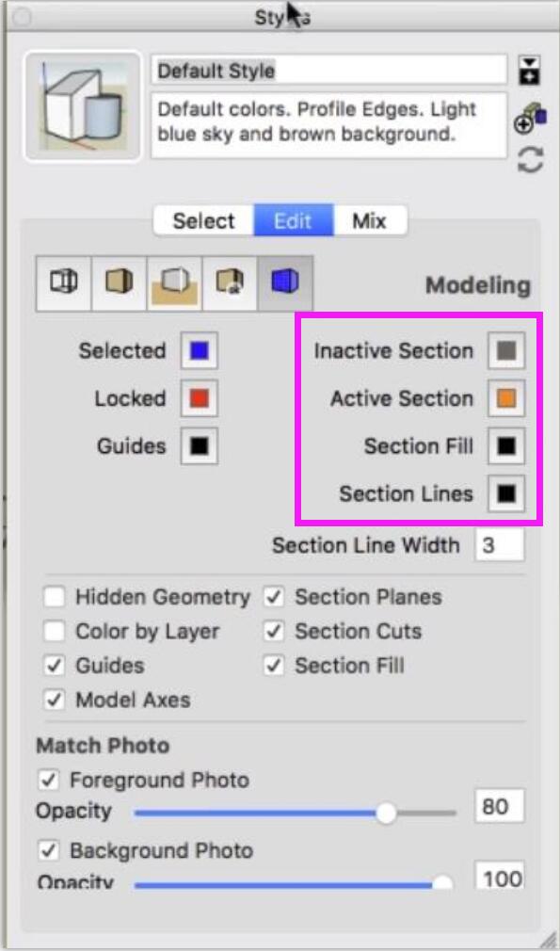This screenshot has height=951, width=560.
Task: Select the Modeling settings icon
Action: tap(285, 283)
